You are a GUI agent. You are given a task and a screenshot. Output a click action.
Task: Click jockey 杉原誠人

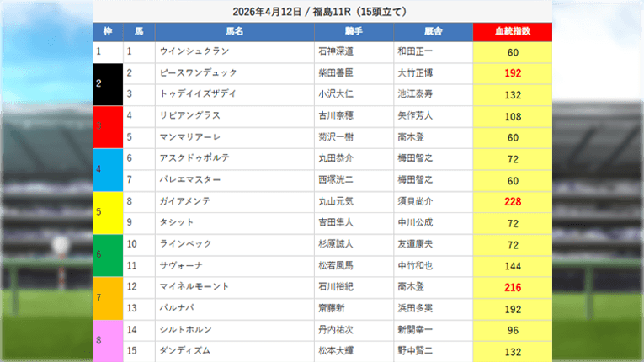click(336, 244)
